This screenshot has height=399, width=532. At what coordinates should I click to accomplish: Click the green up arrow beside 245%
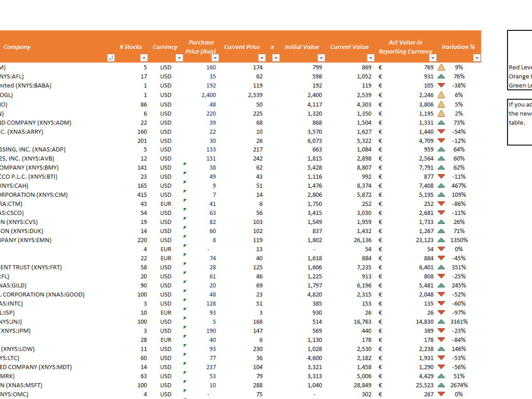(441, 285)
